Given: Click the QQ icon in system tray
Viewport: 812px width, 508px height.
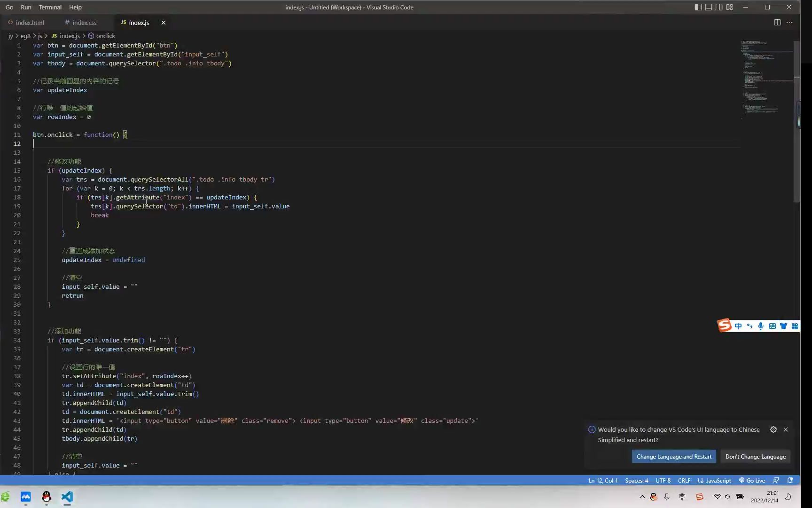Looking at the screenshot, I should click(x=653, y=497).
